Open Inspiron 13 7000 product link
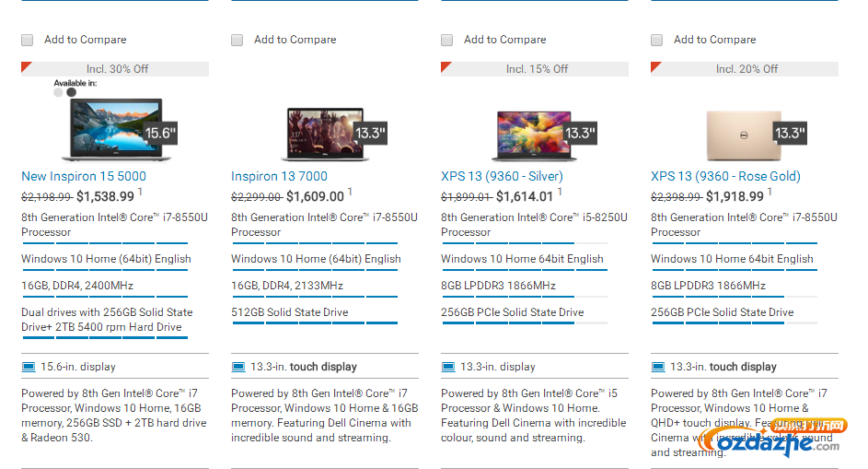Viewport: 868px width, 469px height. tap(279, 176)
